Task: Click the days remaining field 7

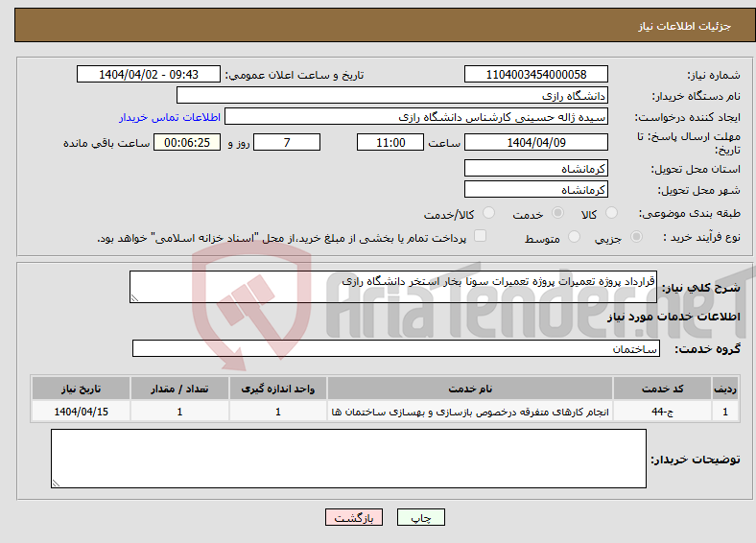Action: (287, 142)
